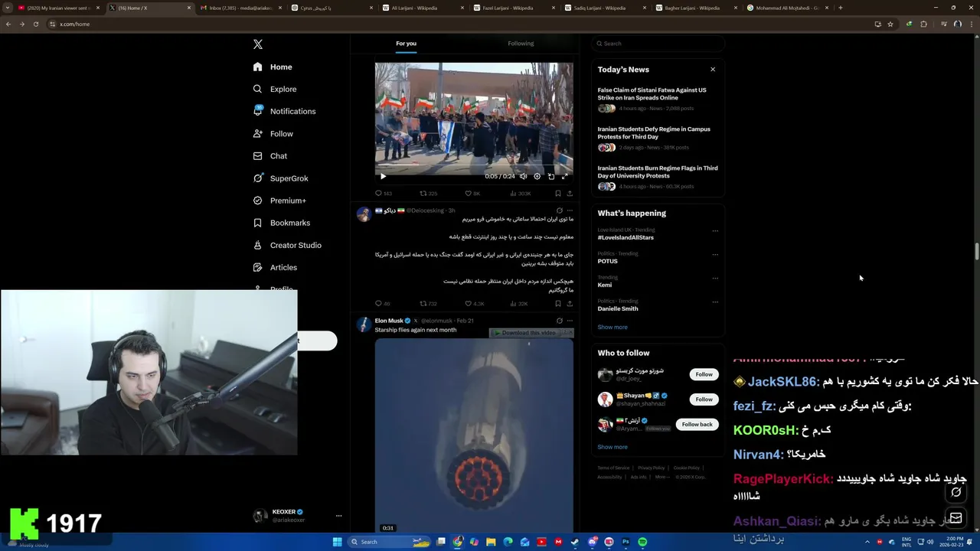Show more trends under What's happening

pyautogui.click(x=612, y=327)
